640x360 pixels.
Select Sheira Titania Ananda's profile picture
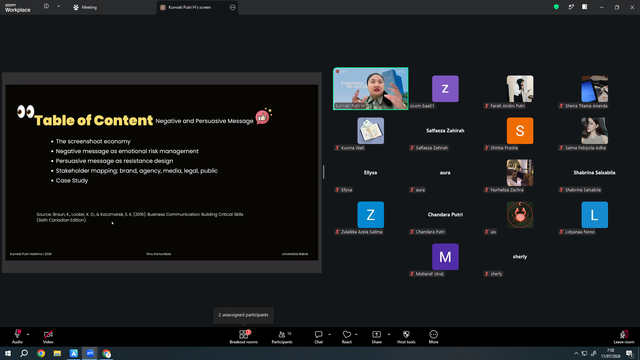pos(595,89)
